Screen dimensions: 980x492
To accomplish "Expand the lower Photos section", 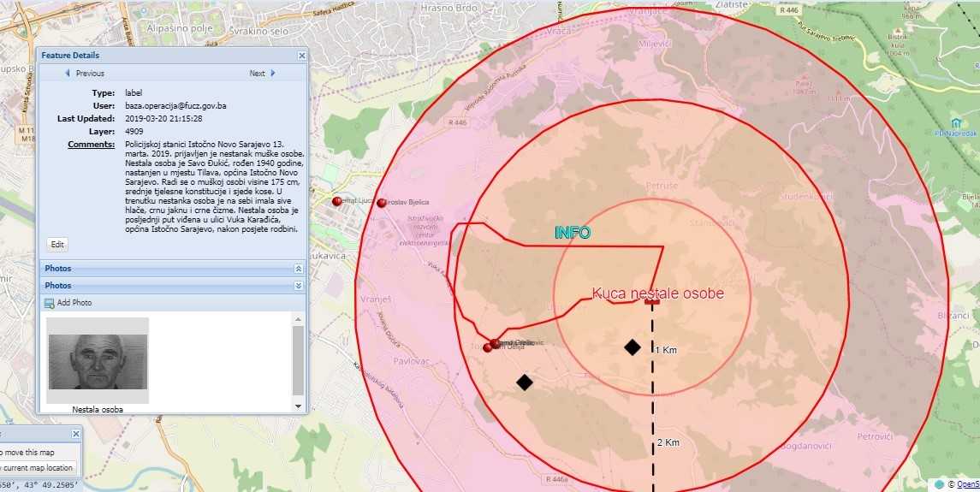I will [298, 285].
